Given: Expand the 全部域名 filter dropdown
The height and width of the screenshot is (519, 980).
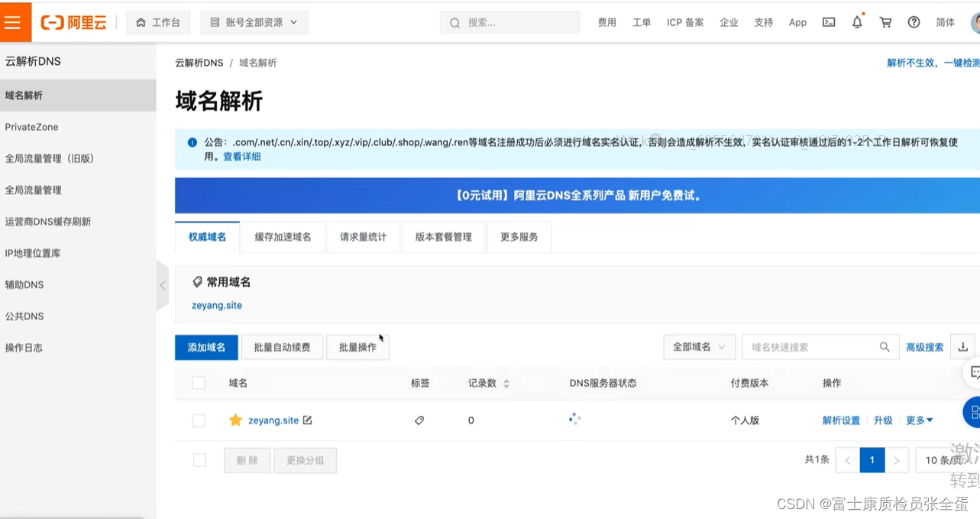Looking at the screenshot, I should [x=699, y=347].
